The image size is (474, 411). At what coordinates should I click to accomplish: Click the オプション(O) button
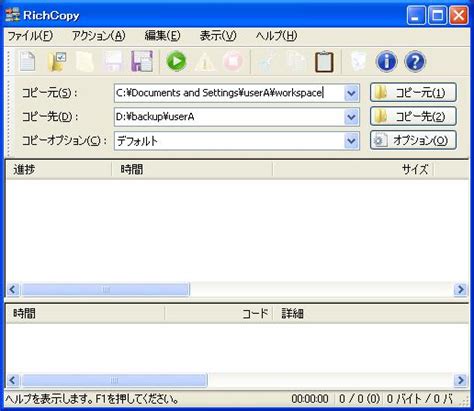pos(413,140)
